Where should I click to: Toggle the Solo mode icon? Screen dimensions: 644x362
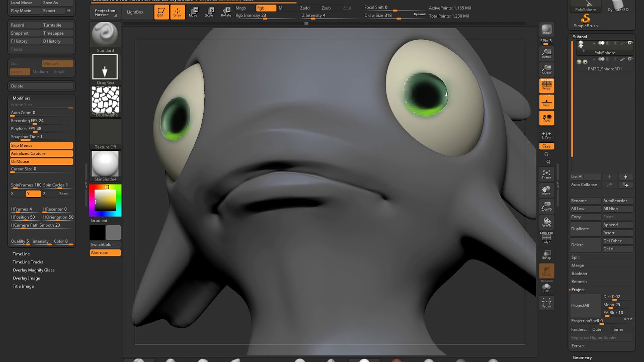[546, 288]
